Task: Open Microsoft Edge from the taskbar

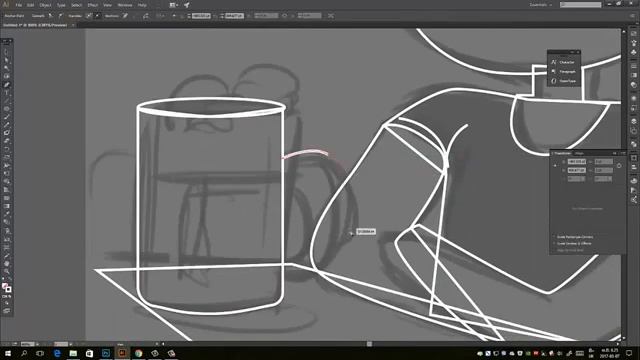Action: coord(57,353)
